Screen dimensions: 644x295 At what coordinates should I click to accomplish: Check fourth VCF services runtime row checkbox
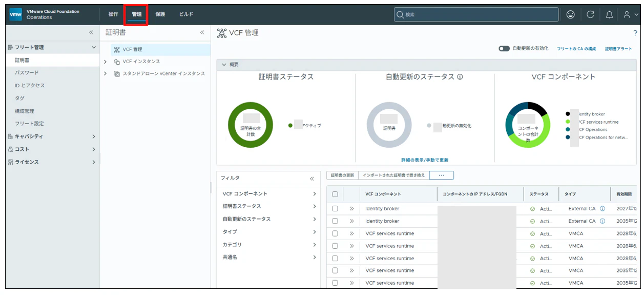(335, 270)
